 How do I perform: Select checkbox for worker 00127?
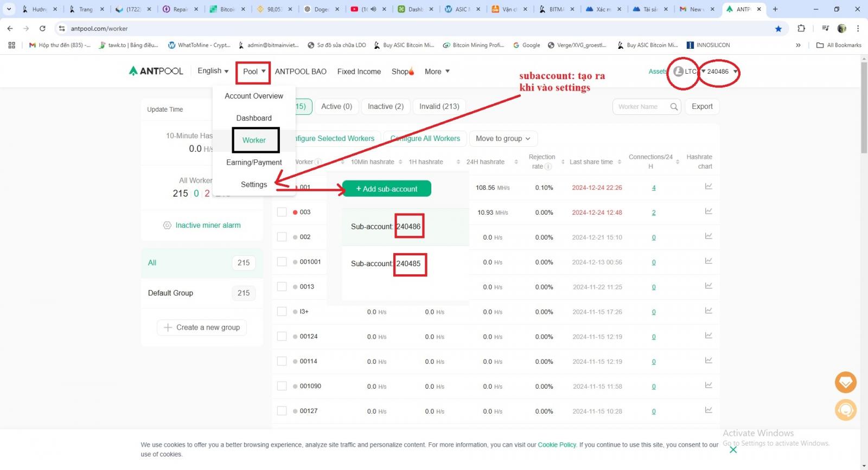282,411
